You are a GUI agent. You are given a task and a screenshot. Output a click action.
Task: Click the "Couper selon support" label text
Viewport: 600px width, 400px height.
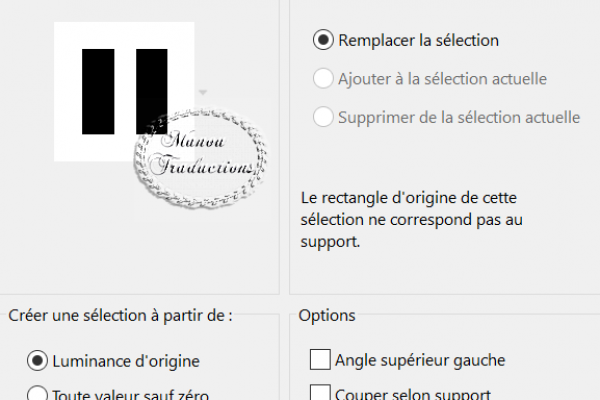413,394
